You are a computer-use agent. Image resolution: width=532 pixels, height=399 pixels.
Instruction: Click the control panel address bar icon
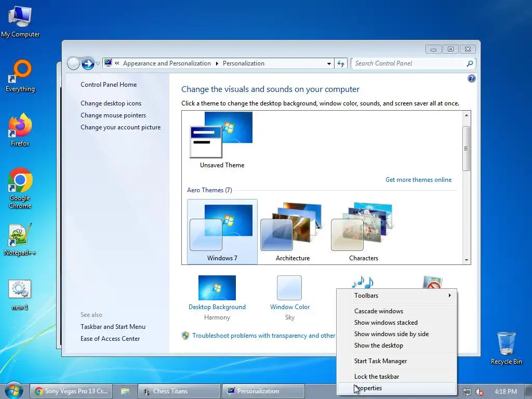[x=108, y=63]
